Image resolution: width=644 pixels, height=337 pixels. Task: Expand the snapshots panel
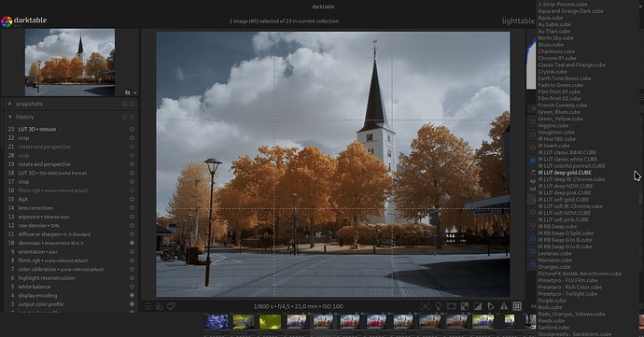10,104
